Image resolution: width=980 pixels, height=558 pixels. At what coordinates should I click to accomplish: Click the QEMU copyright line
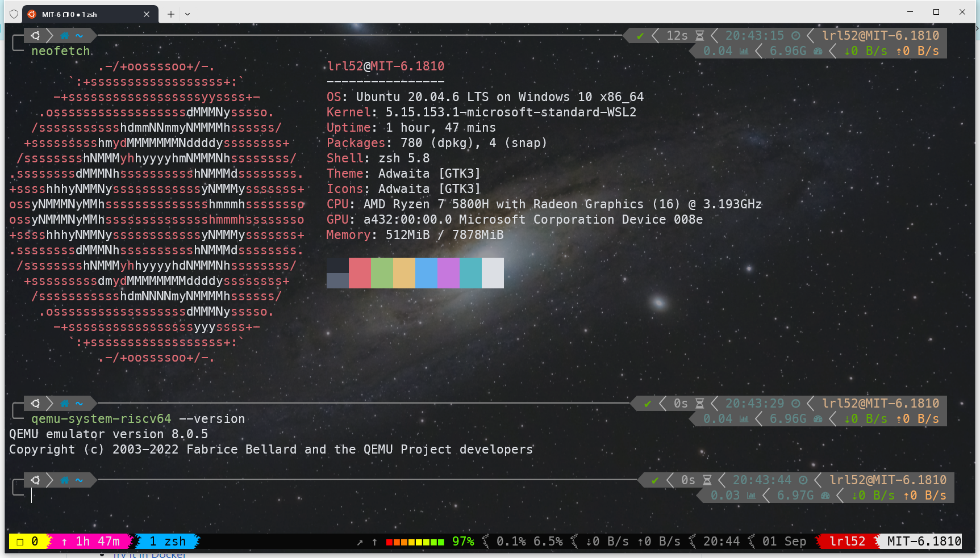coord(271,450)
